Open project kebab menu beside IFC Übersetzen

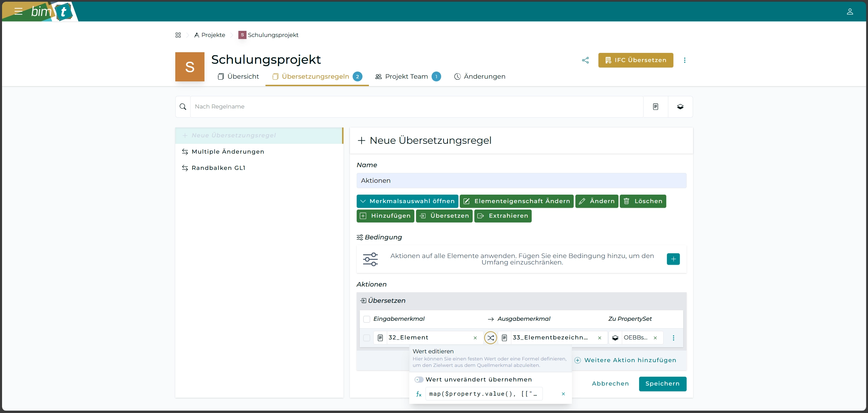[685, 60]
